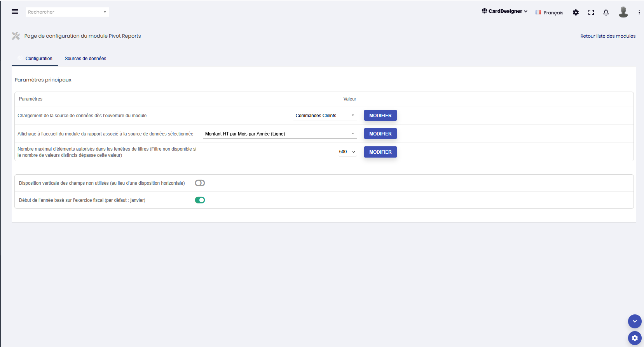
Task: Toggle fullscreen mode icon
Action: point(591,12)
